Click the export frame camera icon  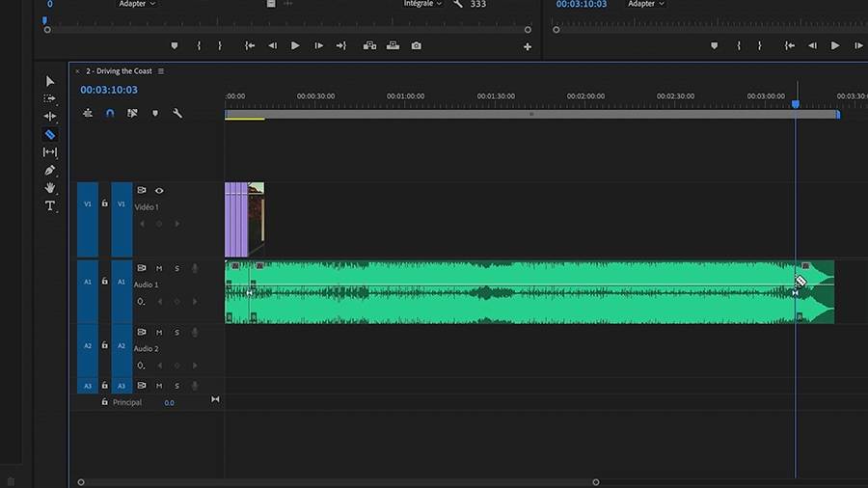click(416, 45)
